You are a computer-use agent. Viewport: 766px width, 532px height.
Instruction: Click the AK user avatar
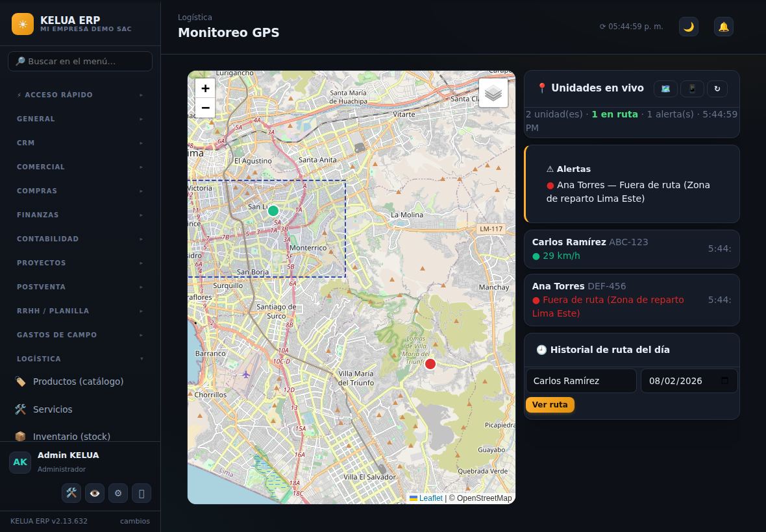(x=20, y=462)
